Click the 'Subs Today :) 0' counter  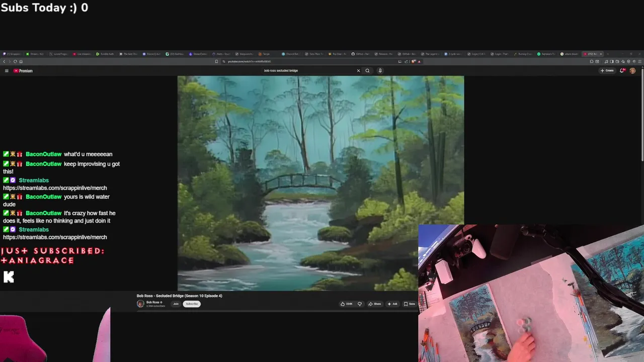[44, 8]
